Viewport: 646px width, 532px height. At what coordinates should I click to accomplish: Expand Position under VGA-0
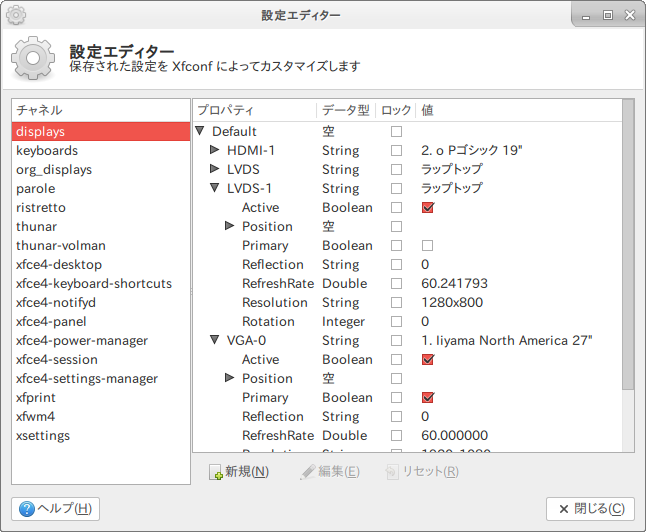(229, 377)
